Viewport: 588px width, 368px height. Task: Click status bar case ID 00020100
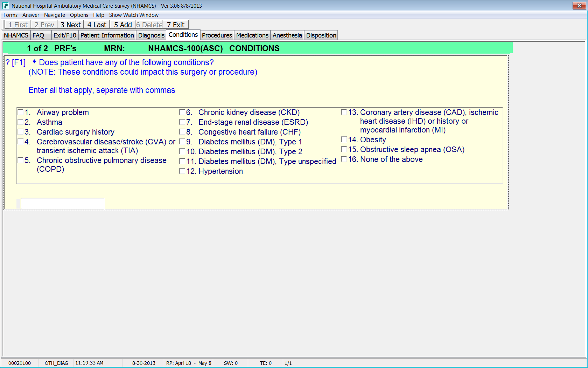(20, 363)
